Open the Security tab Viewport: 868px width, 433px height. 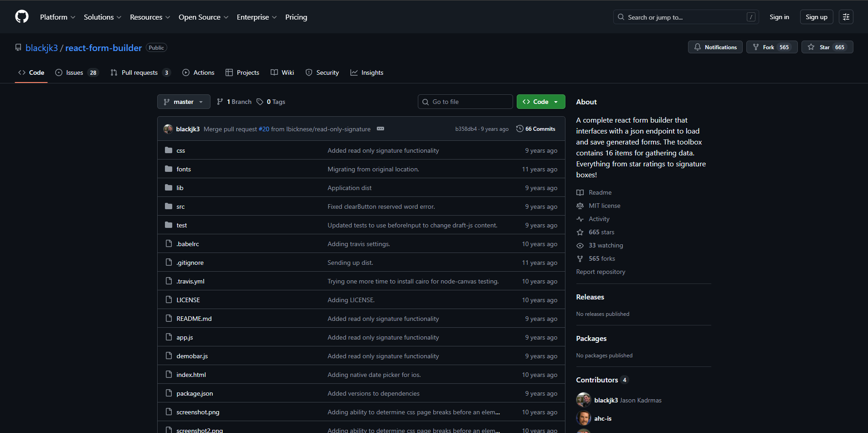tap(322, 72)
